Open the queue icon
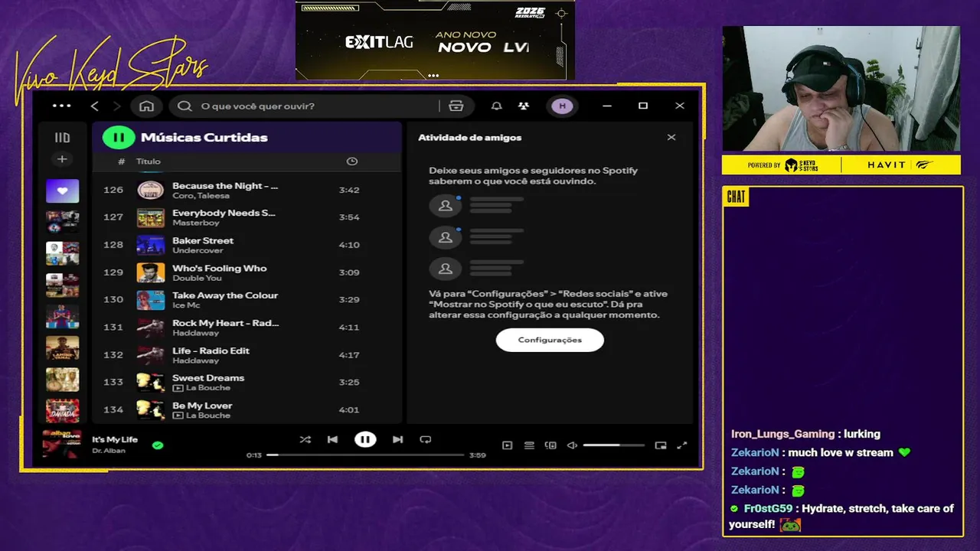Image resolution: width=980 pixels, height=551 pixels. (529, 445)
